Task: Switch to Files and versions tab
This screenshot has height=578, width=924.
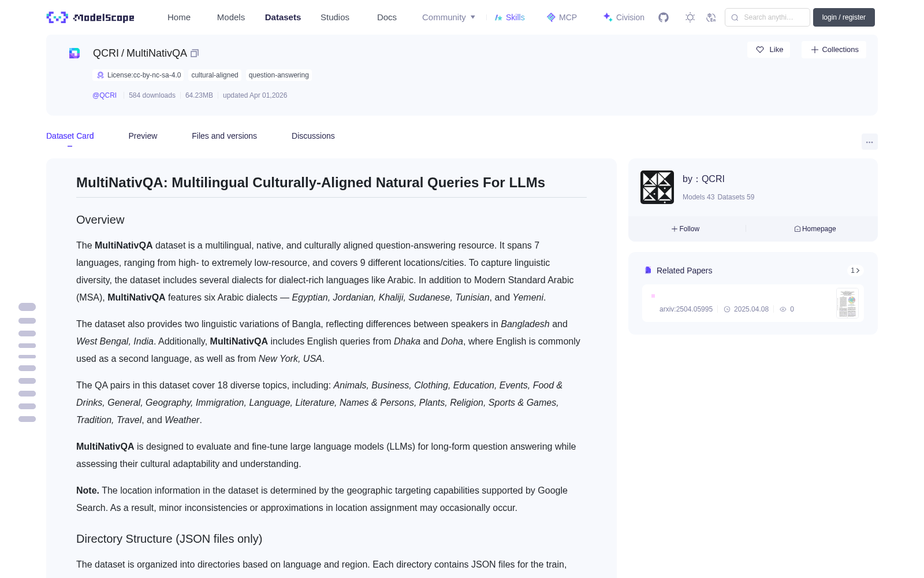Action: coord(224,136)
